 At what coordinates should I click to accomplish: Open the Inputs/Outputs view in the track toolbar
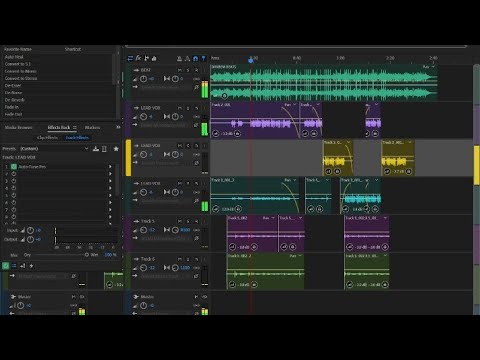[x=130, y=58]
